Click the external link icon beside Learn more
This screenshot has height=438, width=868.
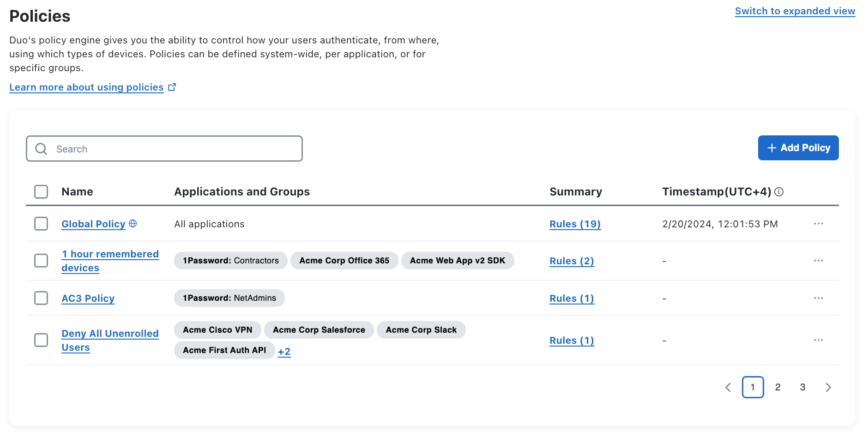pos(172,87)
